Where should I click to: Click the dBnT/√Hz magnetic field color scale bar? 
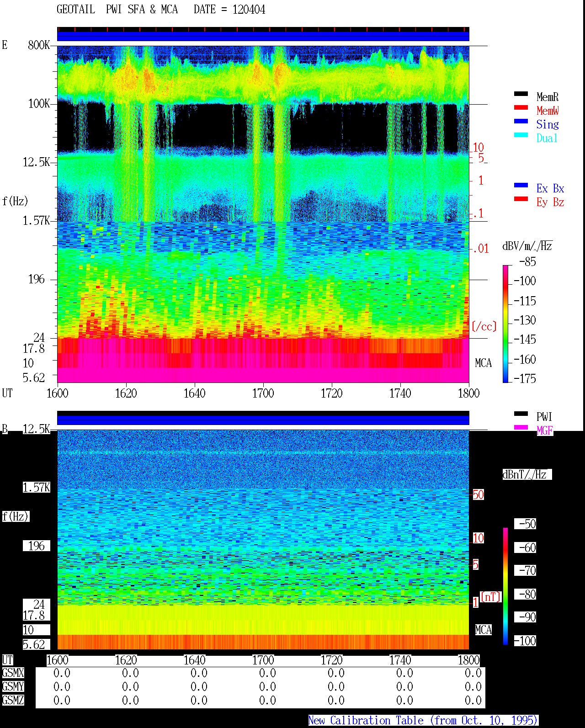pyautogui.click(x=505, y=586)
